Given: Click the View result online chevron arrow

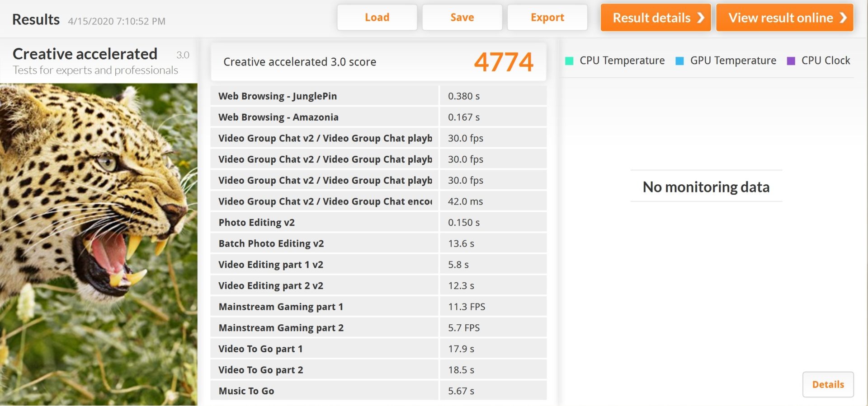Looking at the screenshot, I should point(843,18).
